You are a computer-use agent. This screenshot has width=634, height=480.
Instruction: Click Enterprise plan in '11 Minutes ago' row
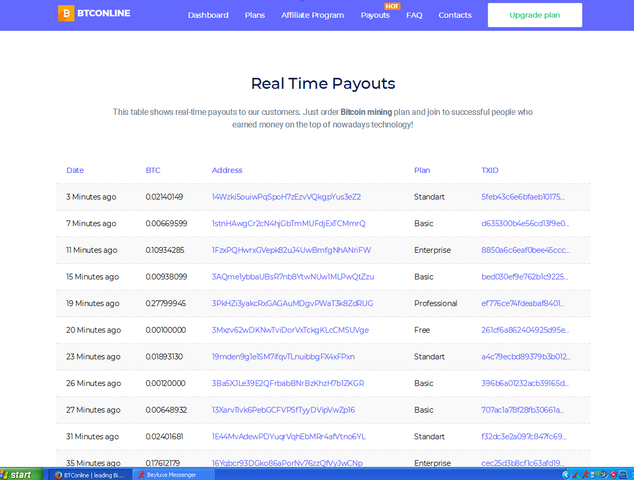(x=432, y=250)
